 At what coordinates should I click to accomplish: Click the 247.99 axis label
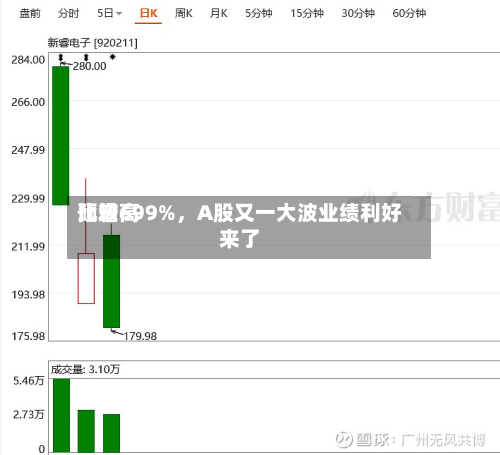pyautogui.click(x=28, y=150)
